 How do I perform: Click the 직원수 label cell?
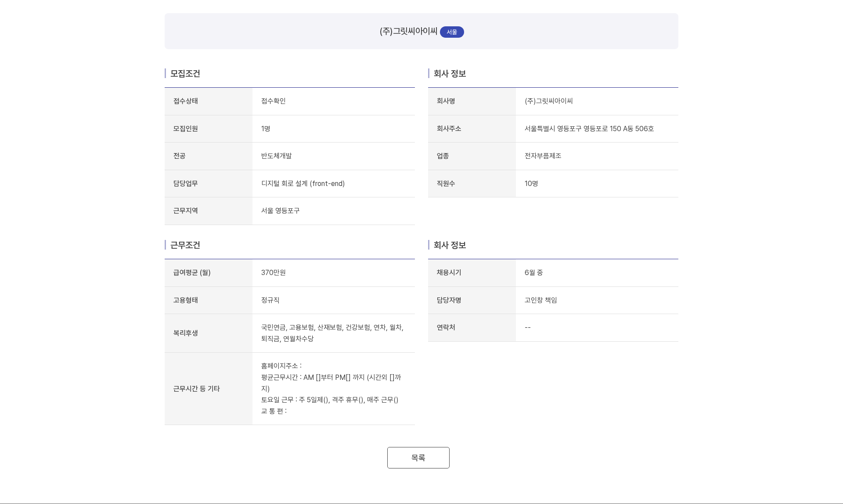pyautogui.click(x=472, y=183)
